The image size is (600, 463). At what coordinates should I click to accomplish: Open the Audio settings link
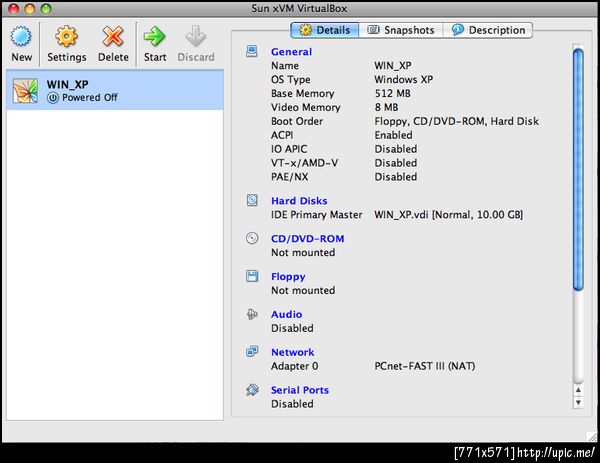click(286, 314)
